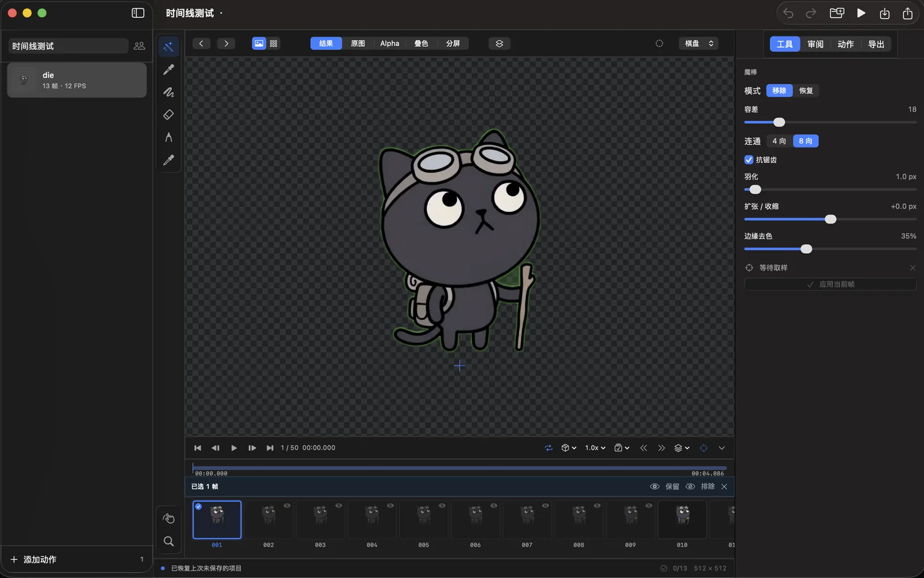Image resolution: width=924 pixels, height=578 pixels.
Task: Switch to the 审阅 tab
Action: [815, 44]
